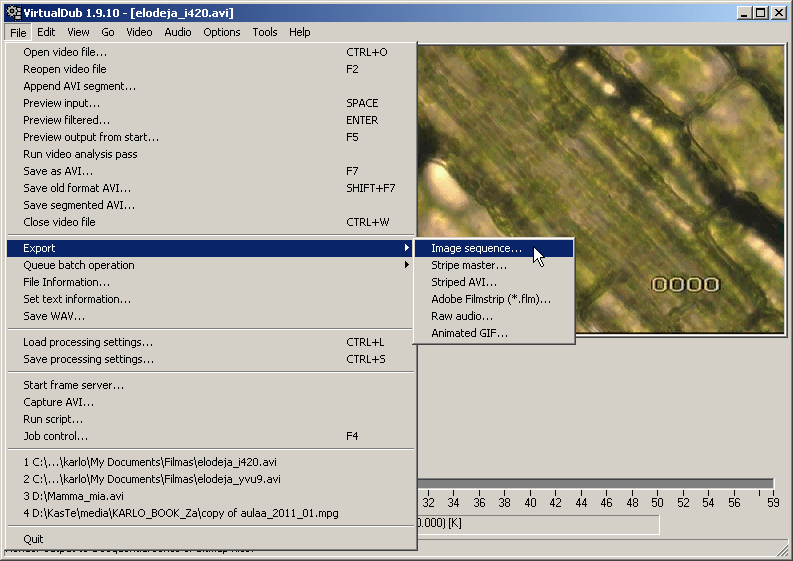793x561 pixels.
Task: Select Run video analysis pass
Action: (x=211, y=154)
